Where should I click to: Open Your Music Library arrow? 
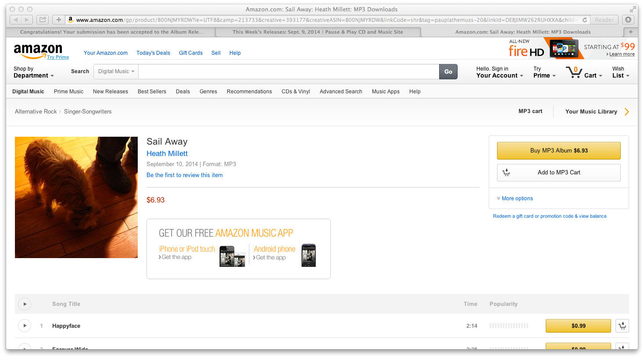(x=627, y=112)
